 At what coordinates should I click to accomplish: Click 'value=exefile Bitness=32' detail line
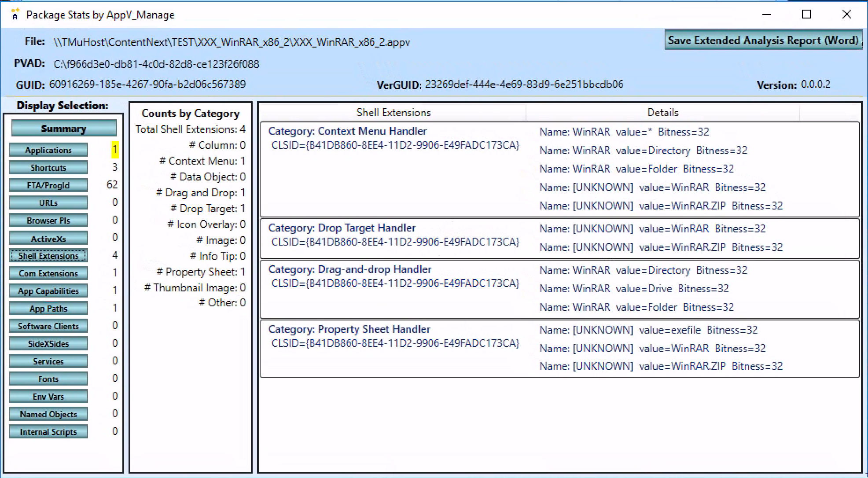649,330
